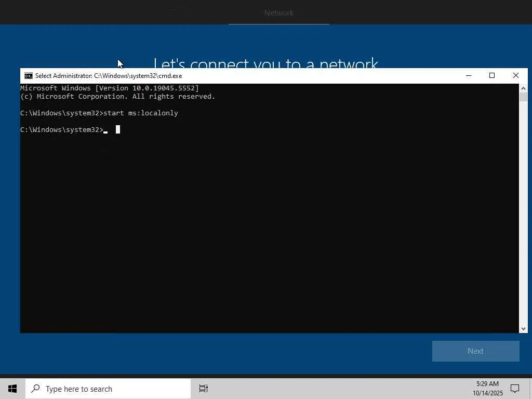Click the 'start ms:localonly' command text
This screenshot has width=532, height=399.
[x=141, y=113]
